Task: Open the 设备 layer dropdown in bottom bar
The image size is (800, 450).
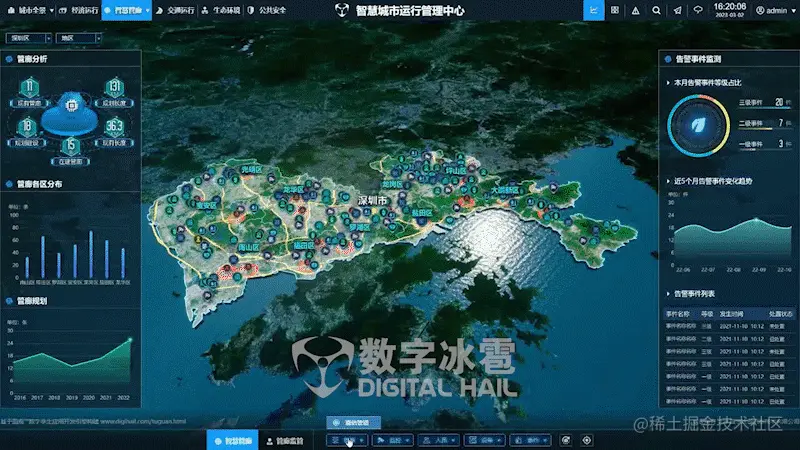Action: coord(485,440)
